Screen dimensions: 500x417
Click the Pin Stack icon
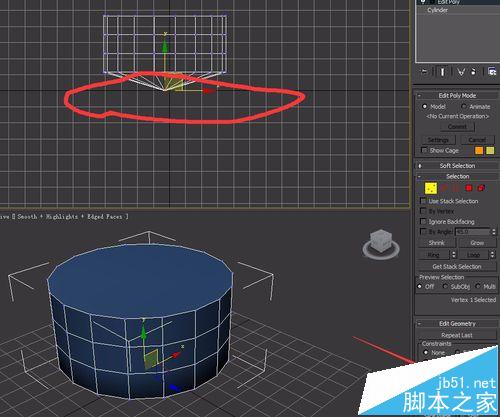click(424, 72)
